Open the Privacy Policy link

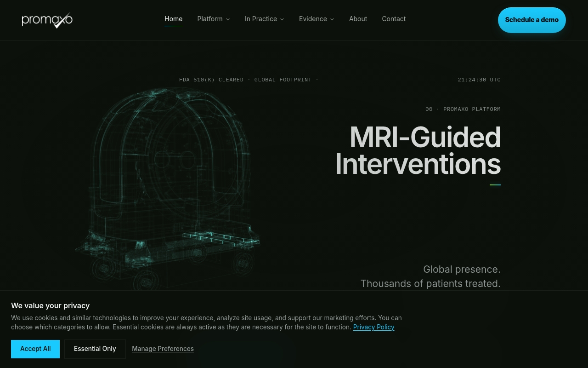point(373,327)
